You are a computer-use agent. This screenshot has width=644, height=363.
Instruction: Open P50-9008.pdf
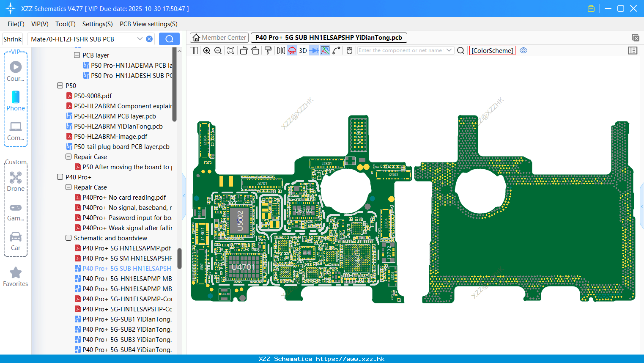[x=89, y=96]
